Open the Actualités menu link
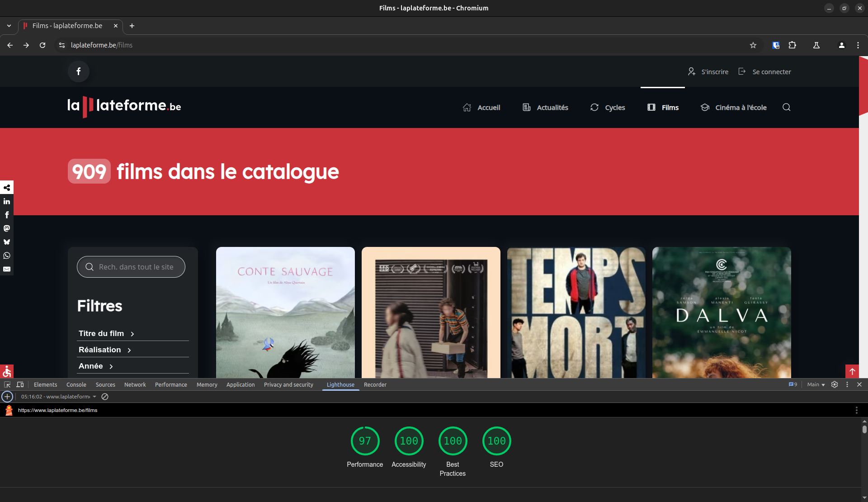868x502 pixels. tap(545, 107)
